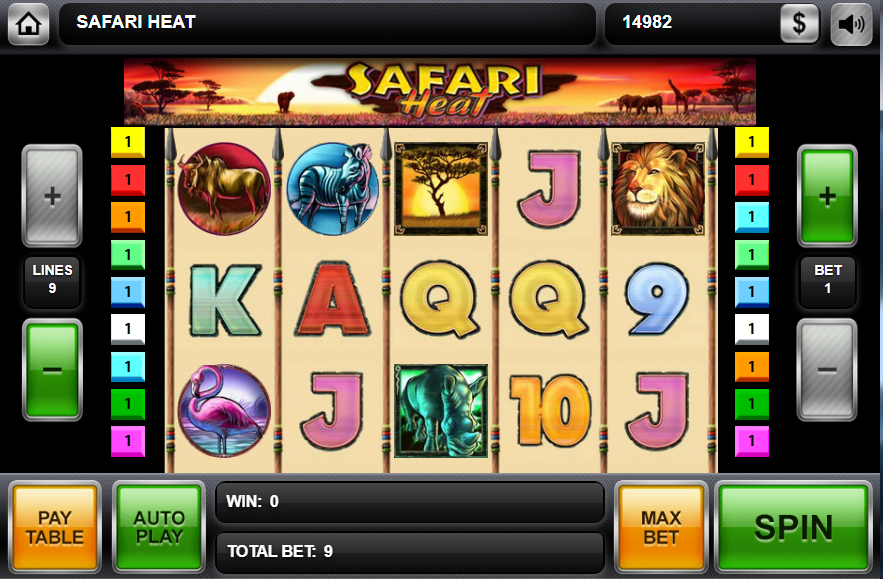This screenshot has width=883, height=579.
Task: Spin the reels
Action: (793, 527)
